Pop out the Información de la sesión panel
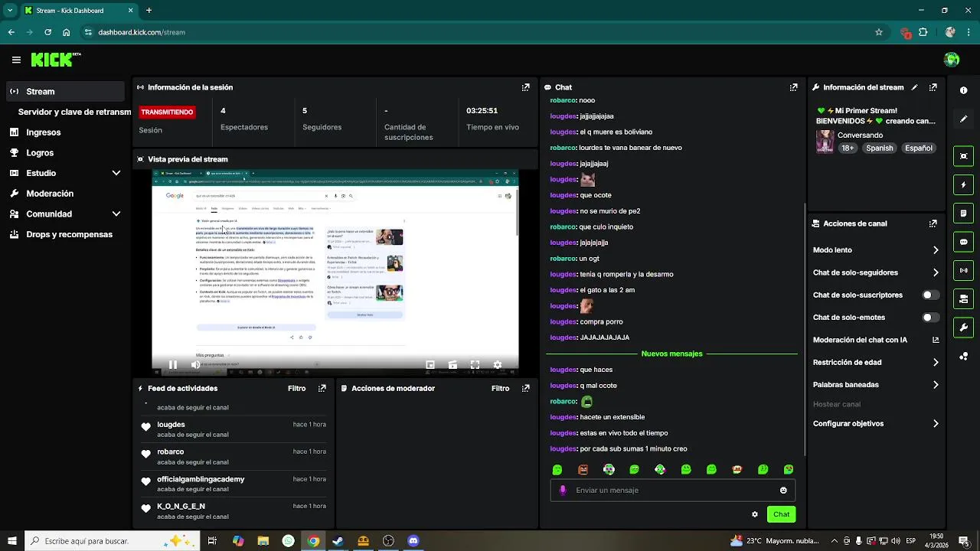 (x=525, y=87)
